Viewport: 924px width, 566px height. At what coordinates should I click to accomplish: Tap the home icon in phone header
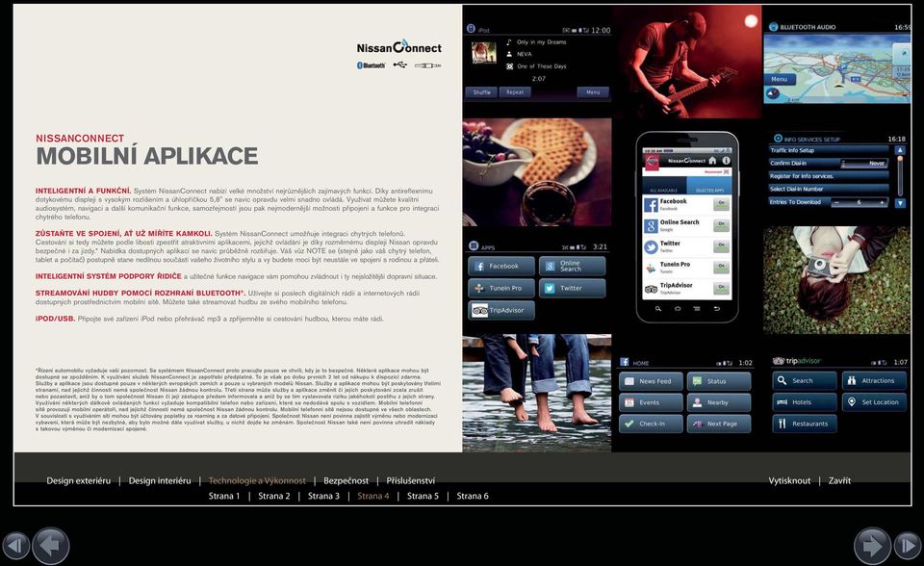(x=712, y=161)
